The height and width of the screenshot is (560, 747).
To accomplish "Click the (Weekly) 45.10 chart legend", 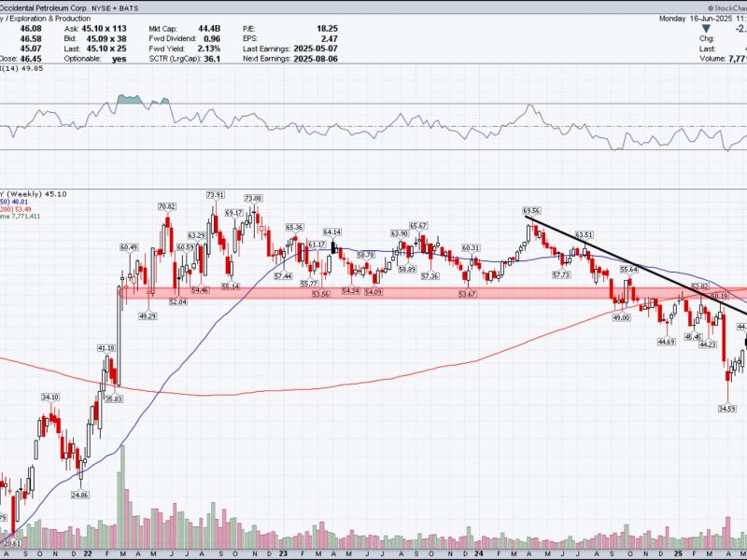I will pyautogui.click(x=34, y=194).
